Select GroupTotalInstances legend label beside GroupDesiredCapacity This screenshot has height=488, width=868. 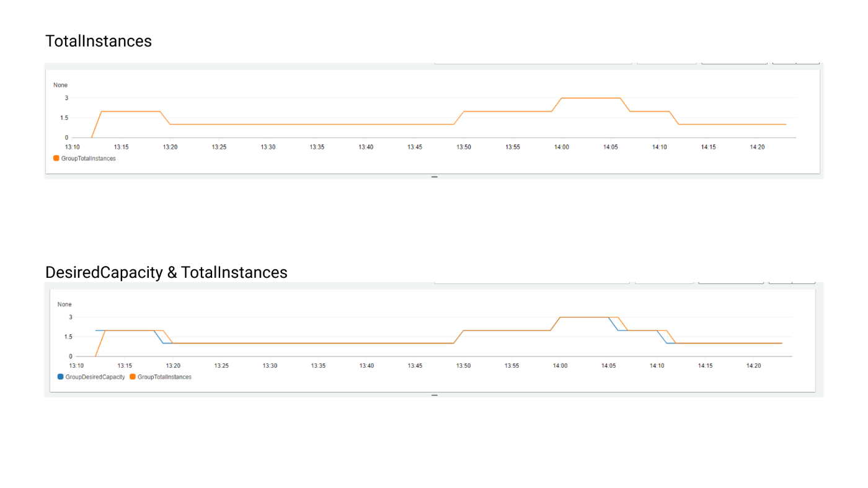[x=164, y=377]
